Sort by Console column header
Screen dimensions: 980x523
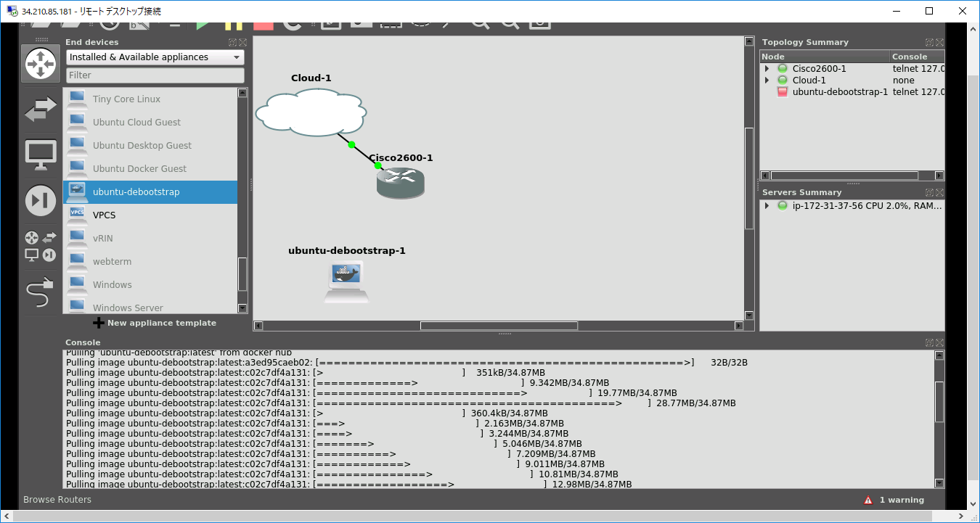click(x=918, y=57)
